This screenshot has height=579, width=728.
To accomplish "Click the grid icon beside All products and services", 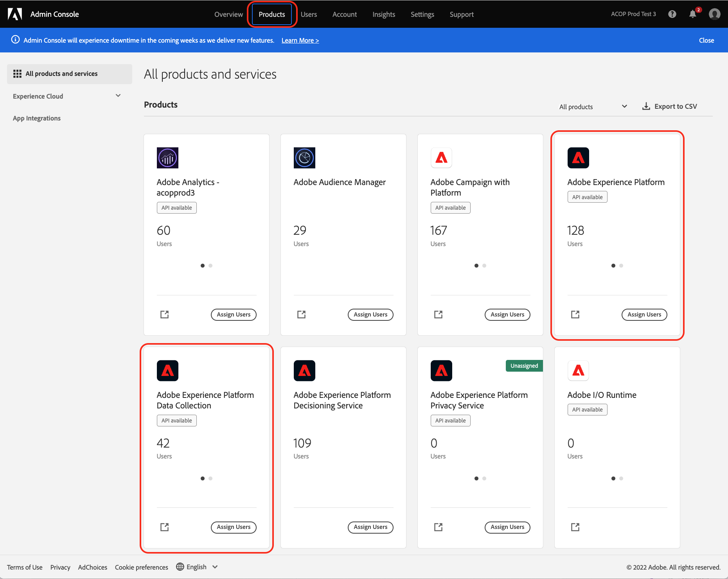I will 17,74.
